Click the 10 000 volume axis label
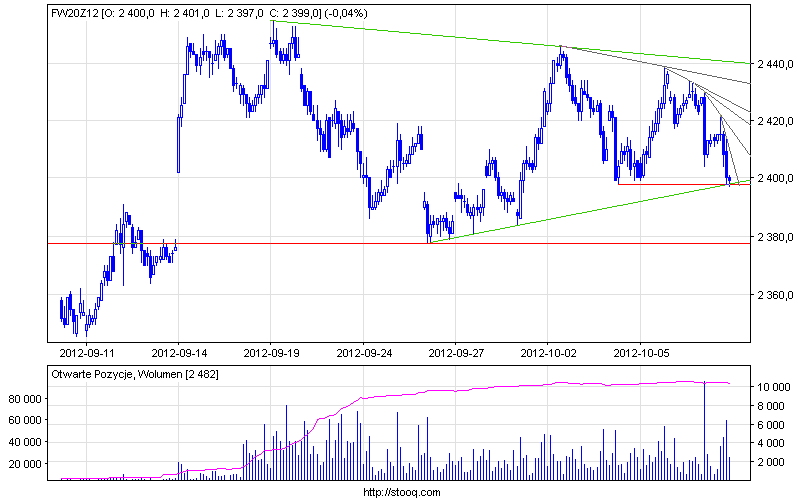800x500 pixels. [773, 387]
